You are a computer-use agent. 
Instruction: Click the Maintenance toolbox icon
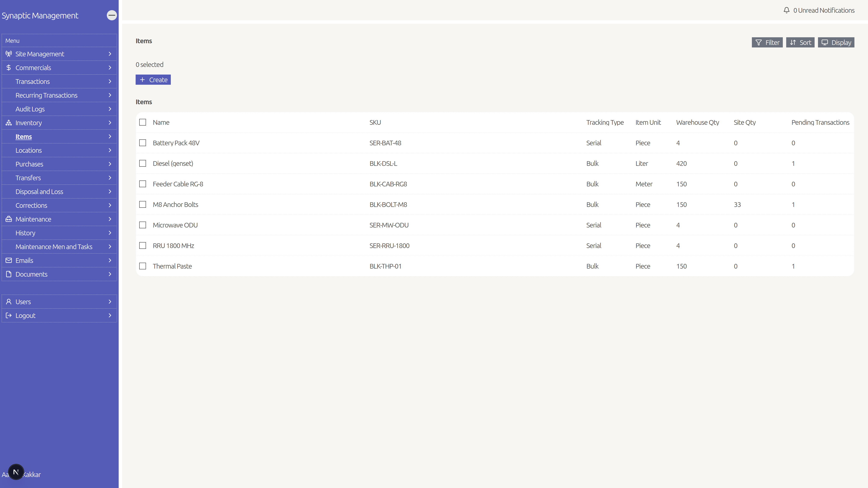[x=9, y=219]
